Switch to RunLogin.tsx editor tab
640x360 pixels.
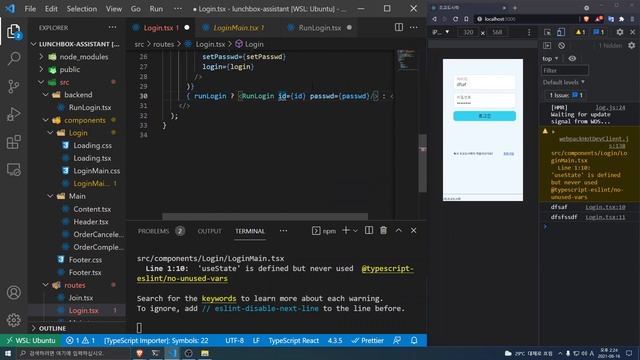(319, 28)
